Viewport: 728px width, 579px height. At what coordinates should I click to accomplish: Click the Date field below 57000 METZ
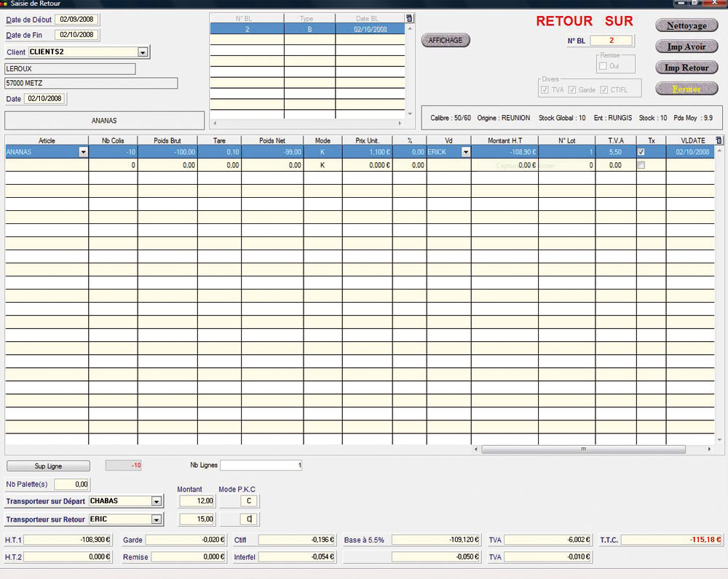pyautogui.click(x=45, y=98)
